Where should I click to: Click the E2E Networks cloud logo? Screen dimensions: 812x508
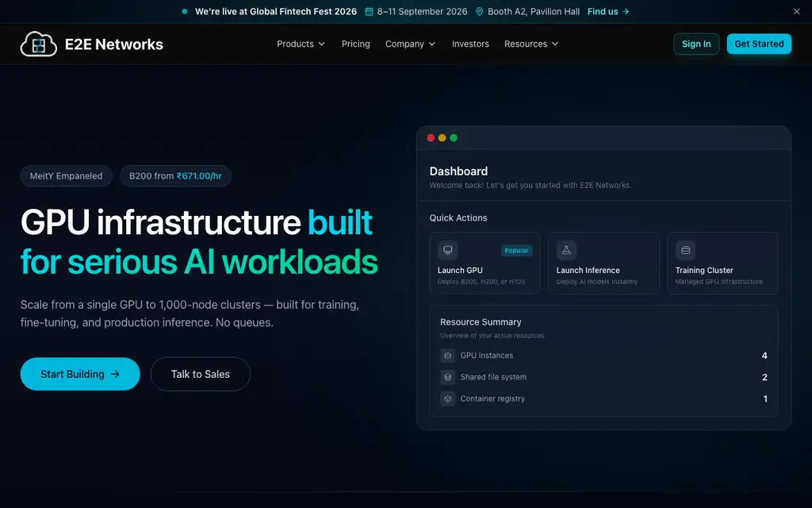click(38, 44)
